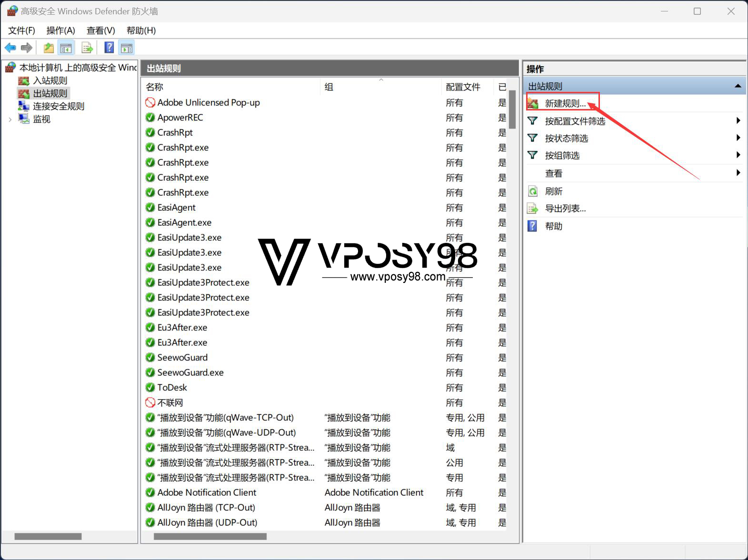Collapse the 出站规则 section in the actions pane
Screen dimensions: 748x560
pos(738,86)
